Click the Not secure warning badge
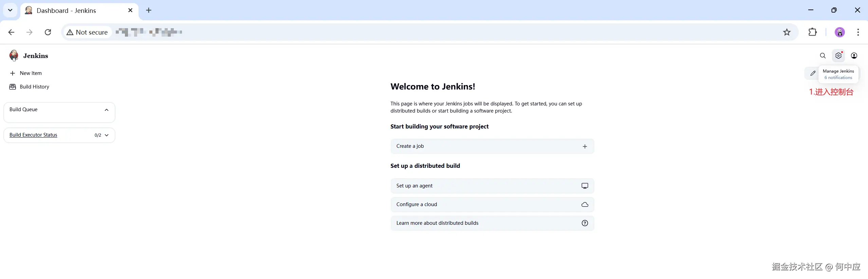Viewport: 868px width, 279px height. (x=87, y=32)
